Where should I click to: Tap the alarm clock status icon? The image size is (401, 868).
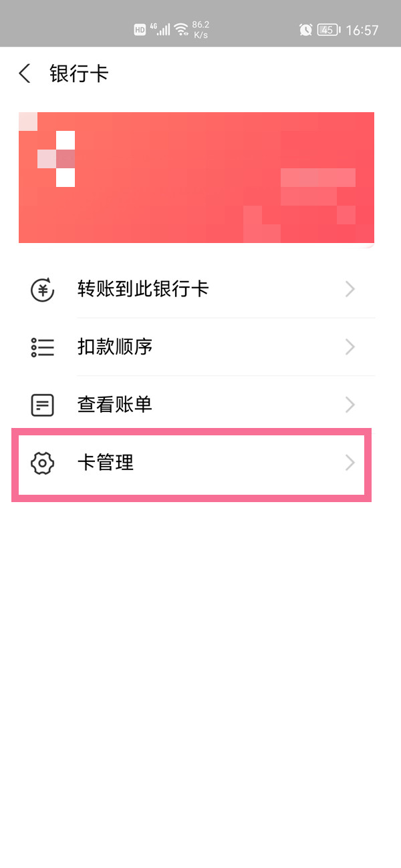[305, 30]
